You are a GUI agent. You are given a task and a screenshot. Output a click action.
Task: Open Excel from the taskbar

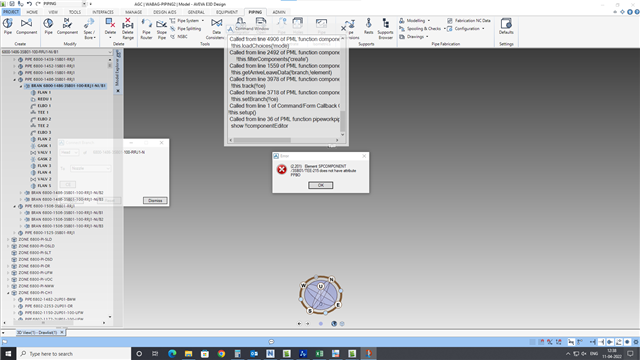click(320, 353)
